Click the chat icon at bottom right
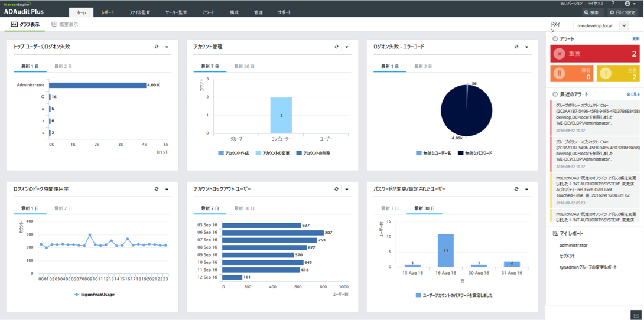This screenshot has height=320, width=644. pyautogui.click(x=636, y=315)
